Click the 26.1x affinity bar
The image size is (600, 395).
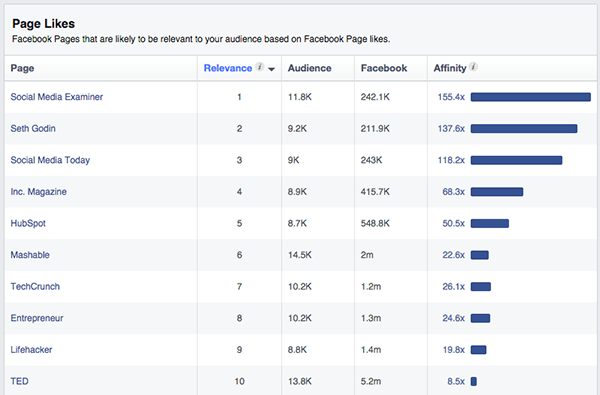[x=481, y=287]
